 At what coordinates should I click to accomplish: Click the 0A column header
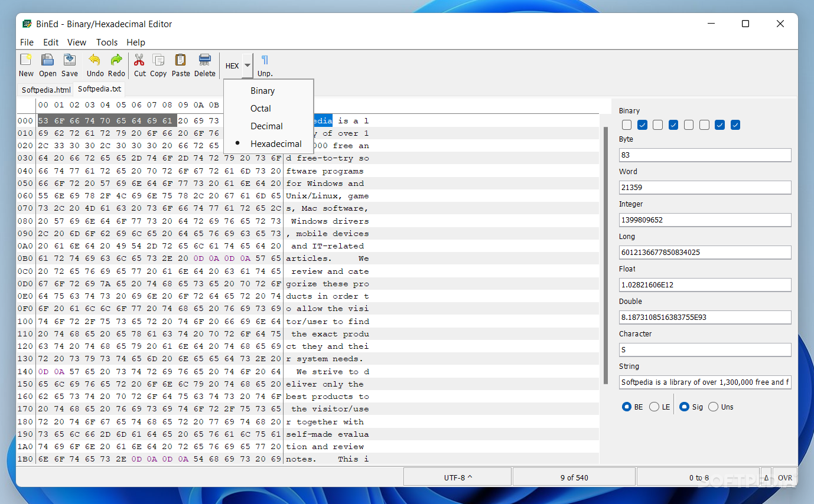tap(198, 105)
